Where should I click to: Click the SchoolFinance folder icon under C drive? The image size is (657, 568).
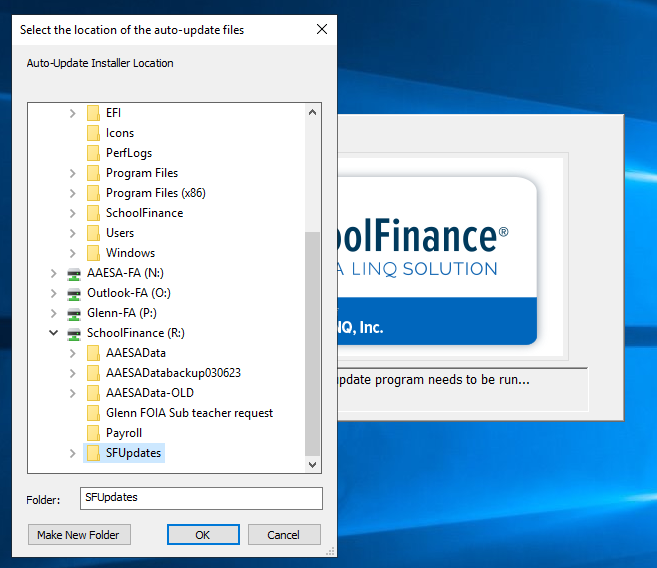tap(93, 213)
